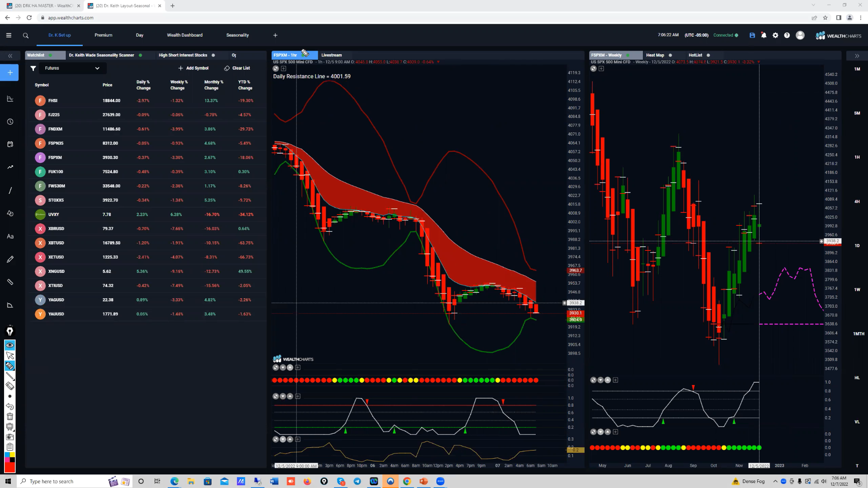Open the help question mark
The image size is (868, 488).
click(787, 35)
